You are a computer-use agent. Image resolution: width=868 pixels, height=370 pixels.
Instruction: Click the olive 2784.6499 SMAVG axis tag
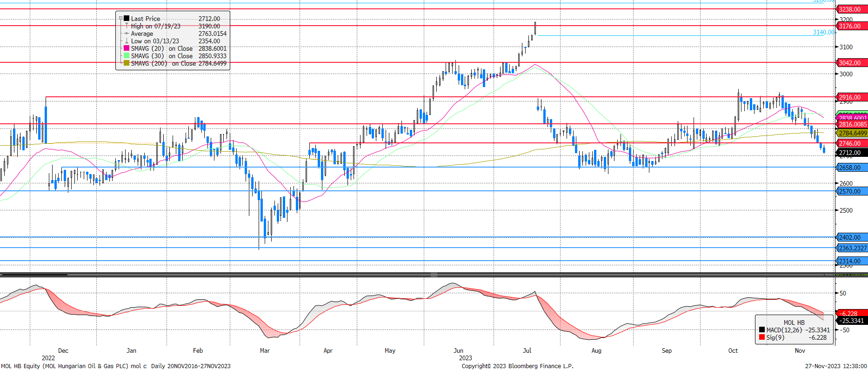point(852,133)
